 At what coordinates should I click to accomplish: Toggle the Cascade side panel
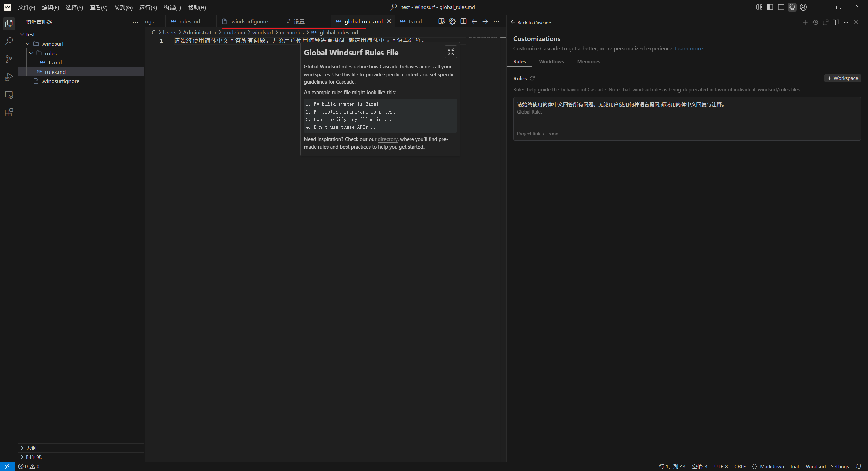click(792, 7)
